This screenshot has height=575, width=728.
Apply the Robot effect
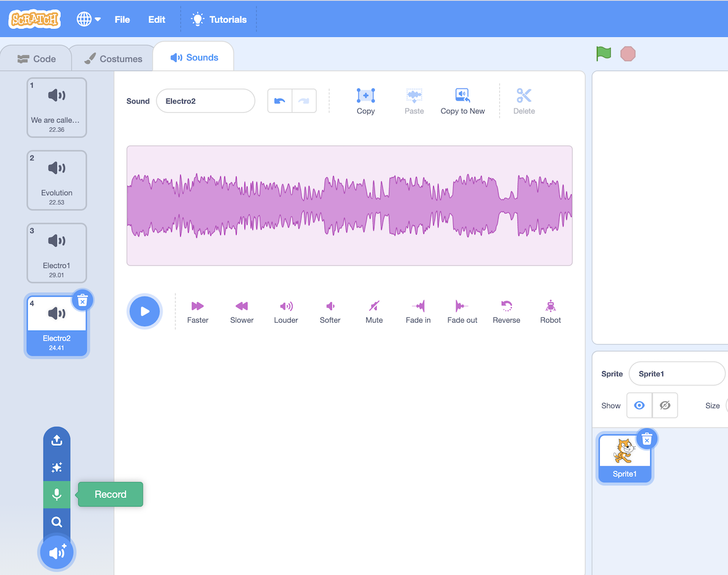click(x=551, y=312)
